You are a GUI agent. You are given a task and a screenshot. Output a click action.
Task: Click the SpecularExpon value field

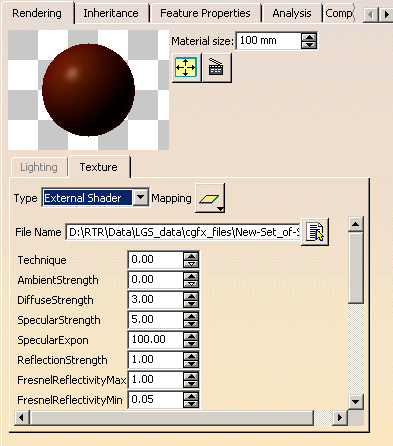point(155,339)
